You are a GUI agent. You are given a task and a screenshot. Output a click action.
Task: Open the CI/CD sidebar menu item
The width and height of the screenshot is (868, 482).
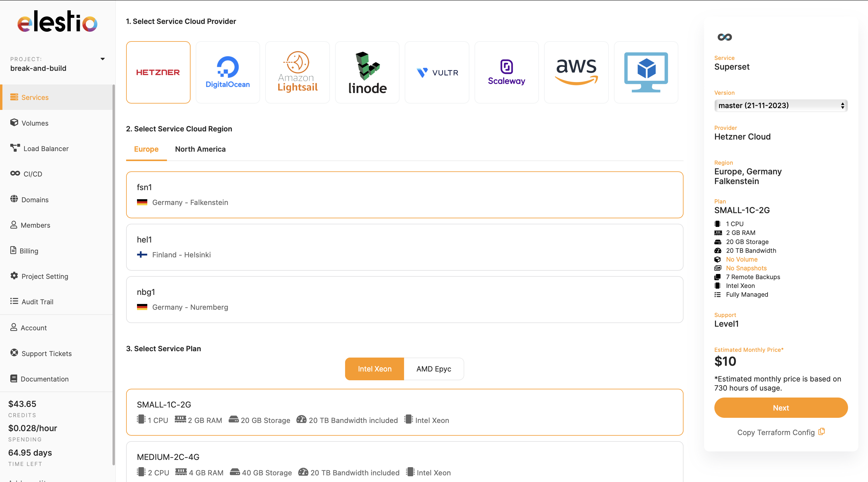click(x=33, y=174)
